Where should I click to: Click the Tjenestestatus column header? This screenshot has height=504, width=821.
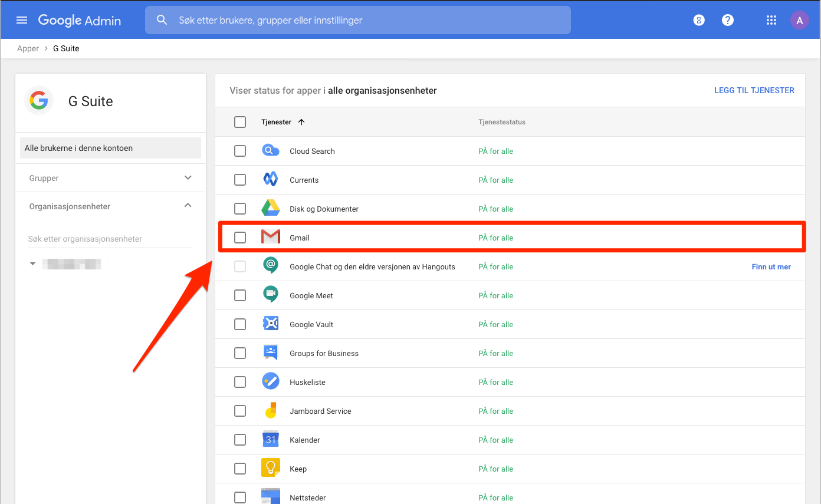[x=502, y=122]
